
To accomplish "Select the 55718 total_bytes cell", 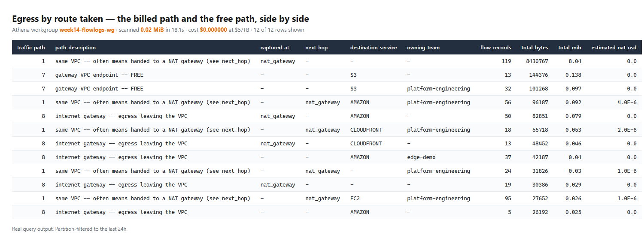I will click(x=540, y=130).
